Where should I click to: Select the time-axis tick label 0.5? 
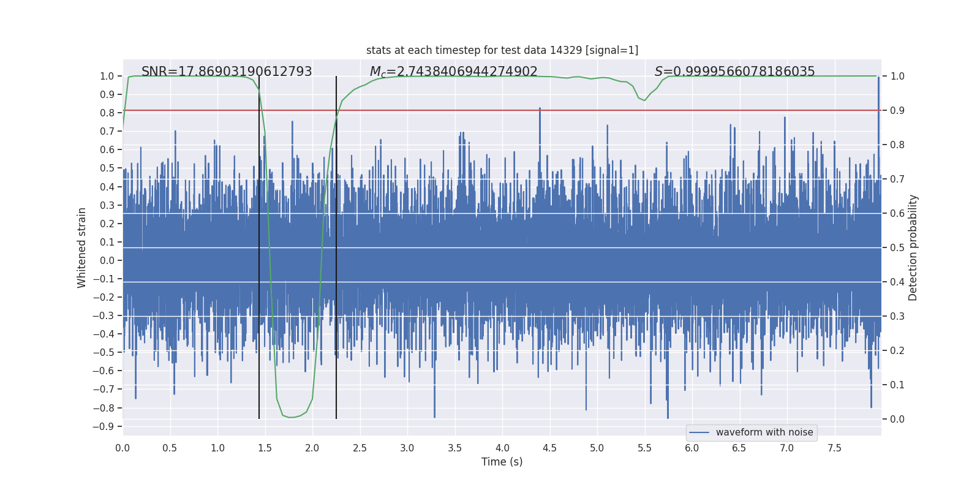(x=170, y=448)
